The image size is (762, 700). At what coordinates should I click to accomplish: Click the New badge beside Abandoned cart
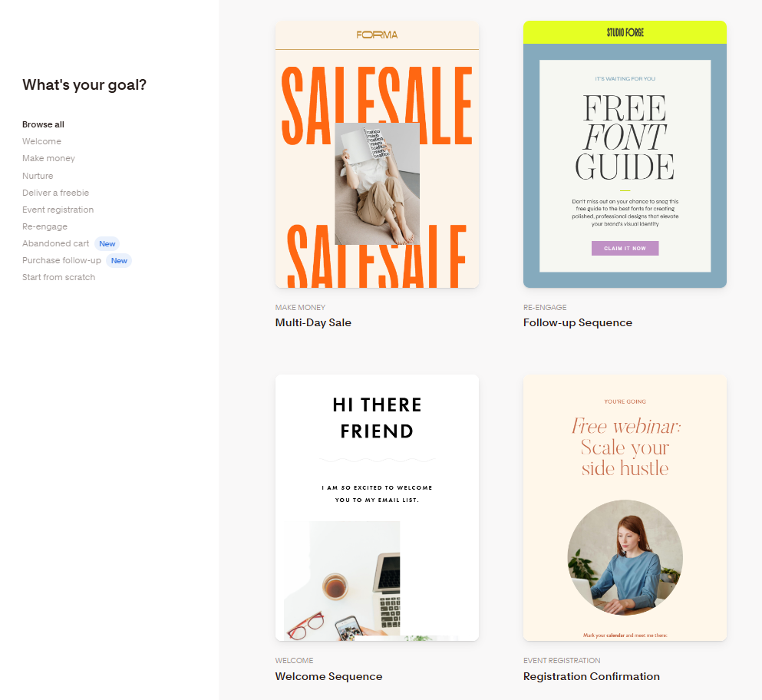tap(107, 244)
